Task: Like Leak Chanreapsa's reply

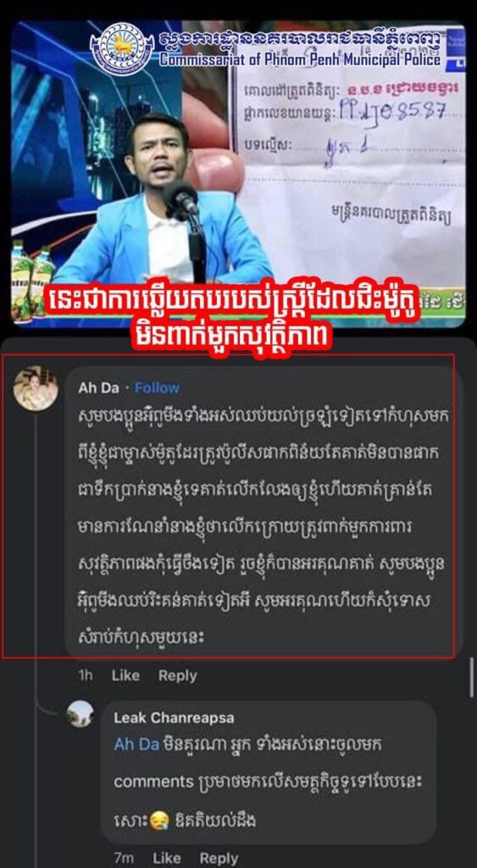Action: point(167,858)
